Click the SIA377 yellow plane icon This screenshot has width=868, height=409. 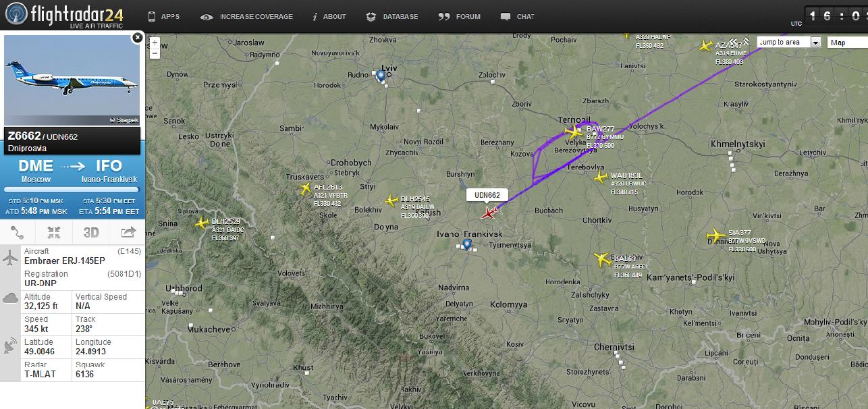point(715,236)
